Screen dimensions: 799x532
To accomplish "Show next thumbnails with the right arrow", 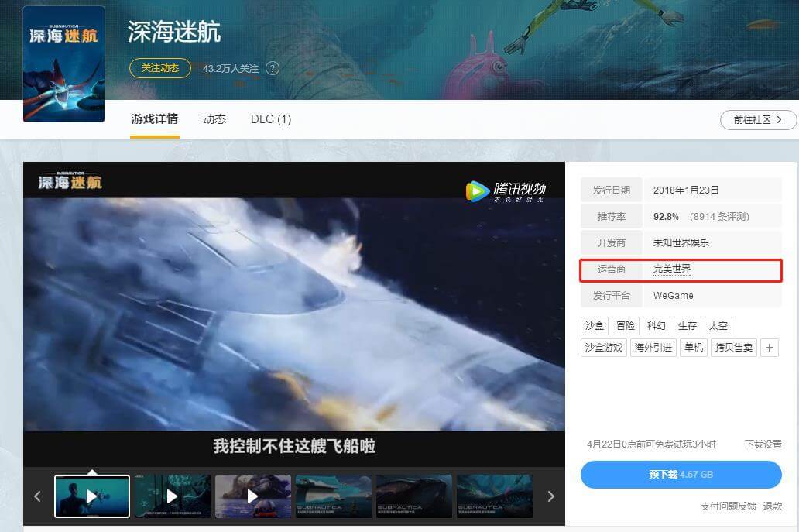I will (550, 496).
